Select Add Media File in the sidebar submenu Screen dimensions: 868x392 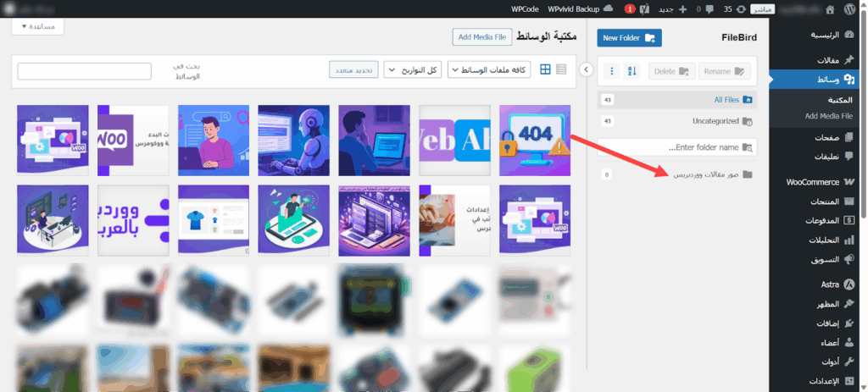[829, 116]
